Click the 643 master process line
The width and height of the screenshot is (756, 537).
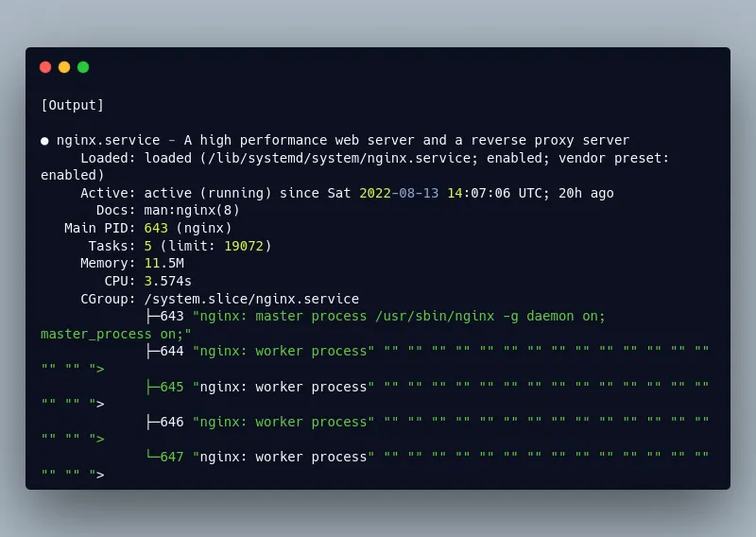(x=375, y=316)
